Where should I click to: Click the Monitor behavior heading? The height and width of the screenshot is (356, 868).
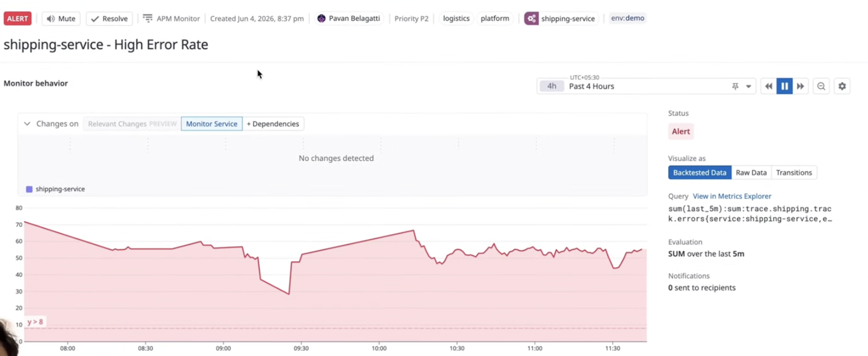pos(36,83)
